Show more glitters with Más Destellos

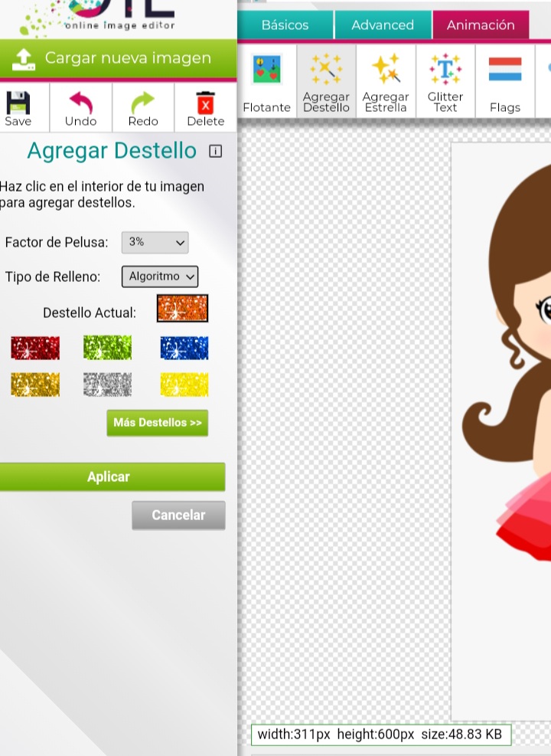[x=157, y=423]
